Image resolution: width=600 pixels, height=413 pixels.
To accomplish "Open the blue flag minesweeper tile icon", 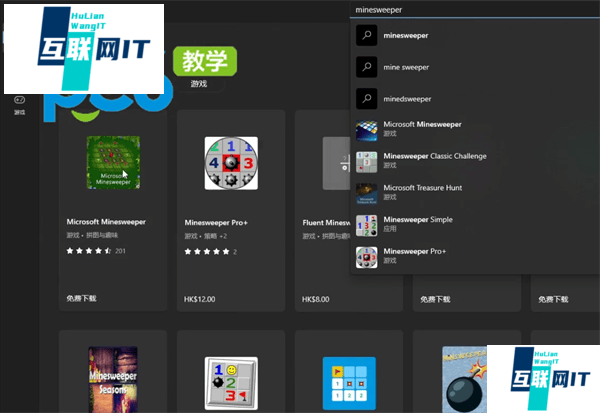I will click(349, 383).
